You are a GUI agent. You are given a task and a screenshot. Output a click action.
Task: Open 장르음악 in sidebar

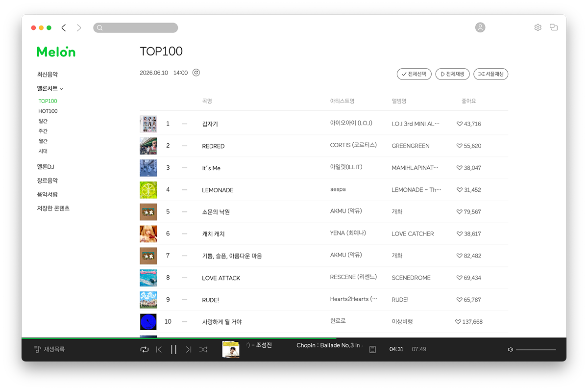click(x=48, y=181)
